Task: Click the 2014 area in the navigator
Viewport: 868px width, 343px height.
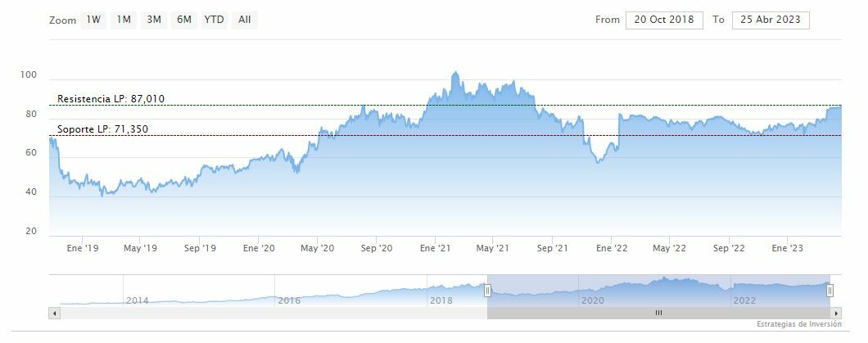Action: click(x=138, y=300)
